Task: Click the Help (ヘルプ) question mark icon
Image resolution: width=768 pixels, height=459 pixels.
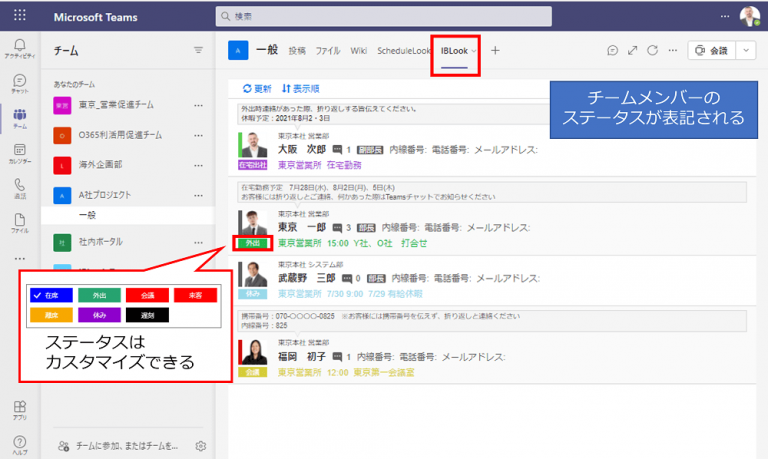Action: [x=20, y=443]
